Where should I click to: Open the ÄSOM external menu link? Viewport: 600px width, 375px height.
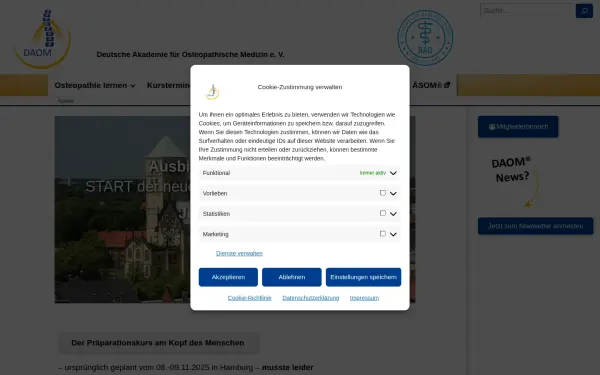pyautogui.click(x=431, y=85)
